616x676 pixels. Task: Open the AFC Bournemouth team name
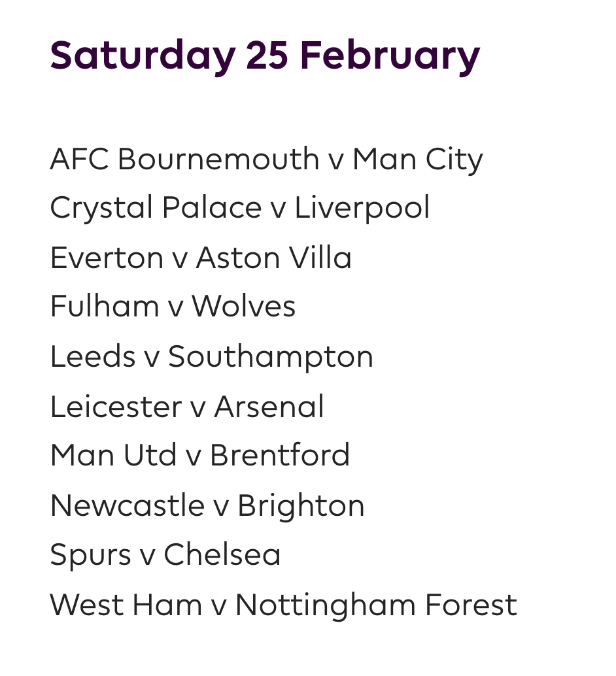coord(184,160)
